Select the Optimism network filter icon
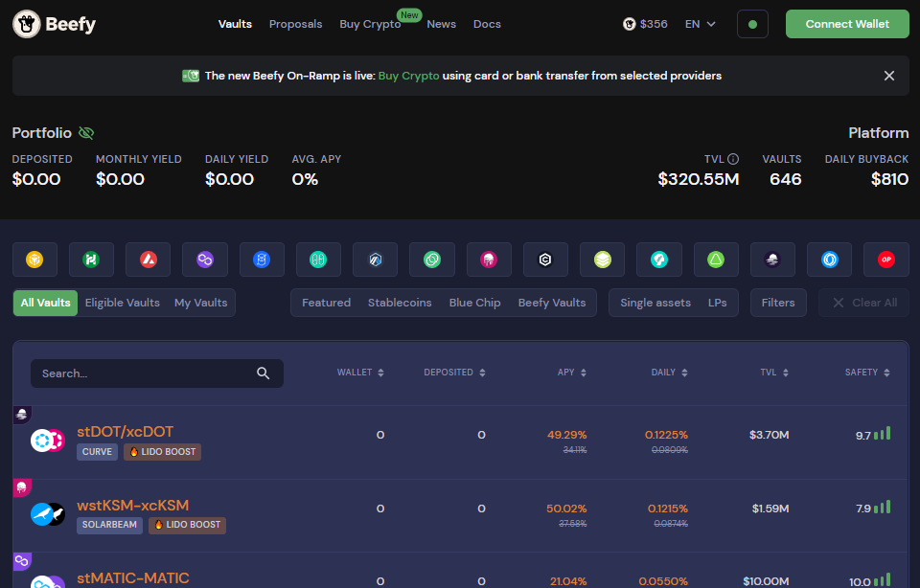 [885, 259]
